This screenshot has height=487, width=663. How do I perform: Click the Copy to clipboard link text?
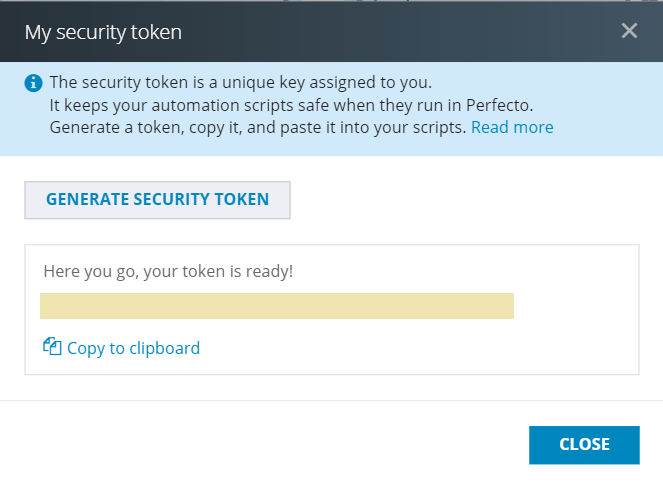click(x=133, y=348)
